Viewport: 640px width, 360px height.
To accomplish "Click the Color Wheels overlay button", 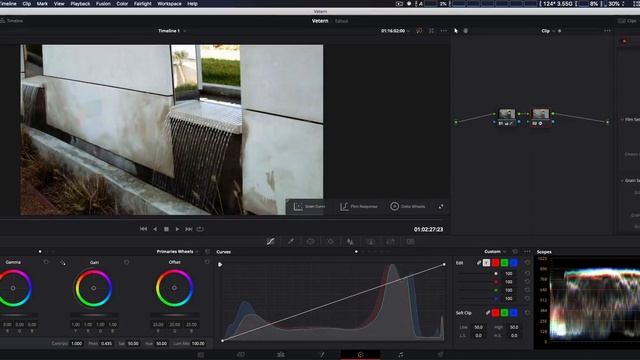I will (408, 207).
